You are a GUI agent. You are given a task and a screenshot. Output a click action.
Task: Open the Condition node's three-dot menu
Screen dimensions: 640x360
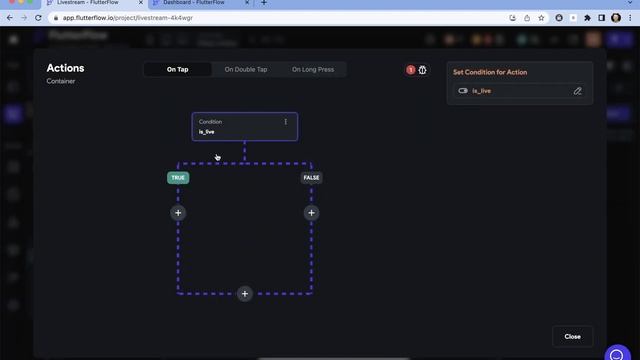(286, 122)
